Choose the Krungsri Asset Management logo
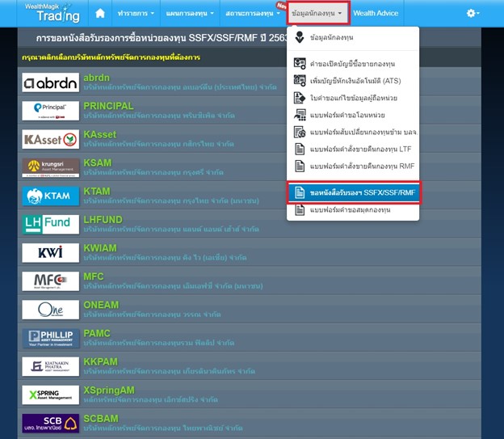Image resolution: width=504 pixels, height=439 pixels. click(50, 167)
